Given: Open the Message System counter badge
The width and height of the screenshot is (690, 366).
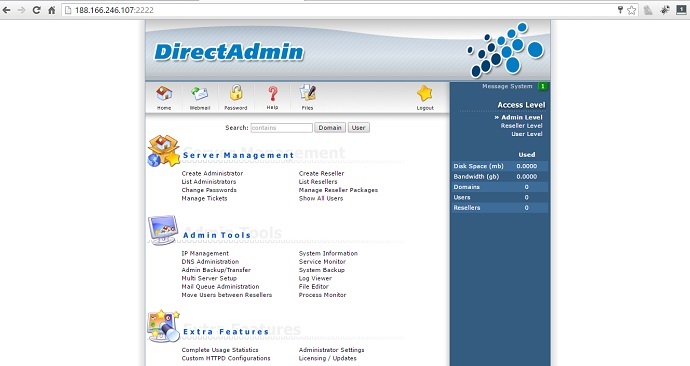Looking at the screenshot, I should click(543, 86).
